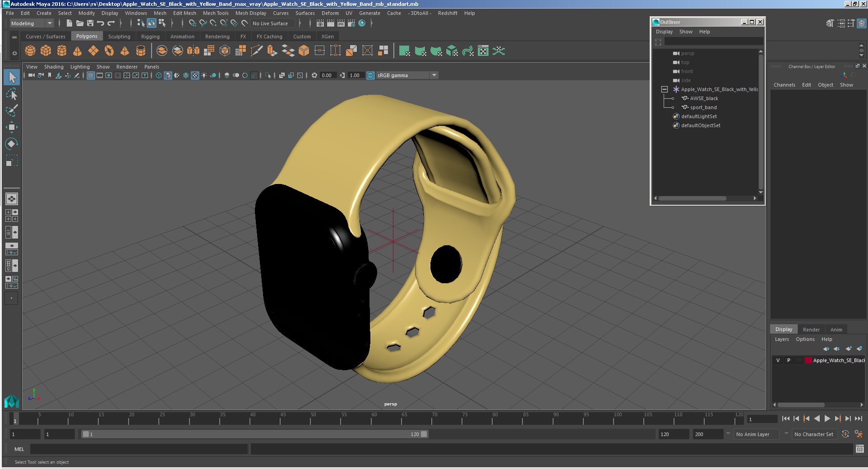Select the Rotate tool in toolbox
The height and width of the screenshot is (469, 868).
pos(12,144)
